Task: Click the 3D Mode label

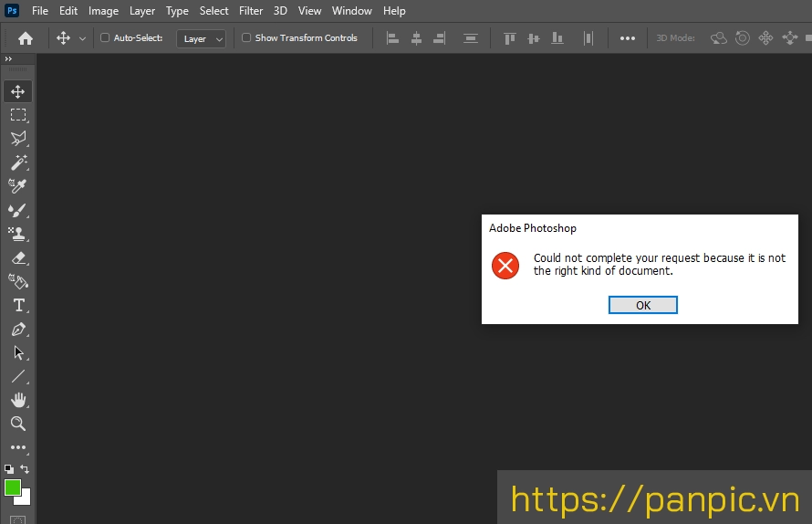Action: pyautogui.click(x=675, y=37)
